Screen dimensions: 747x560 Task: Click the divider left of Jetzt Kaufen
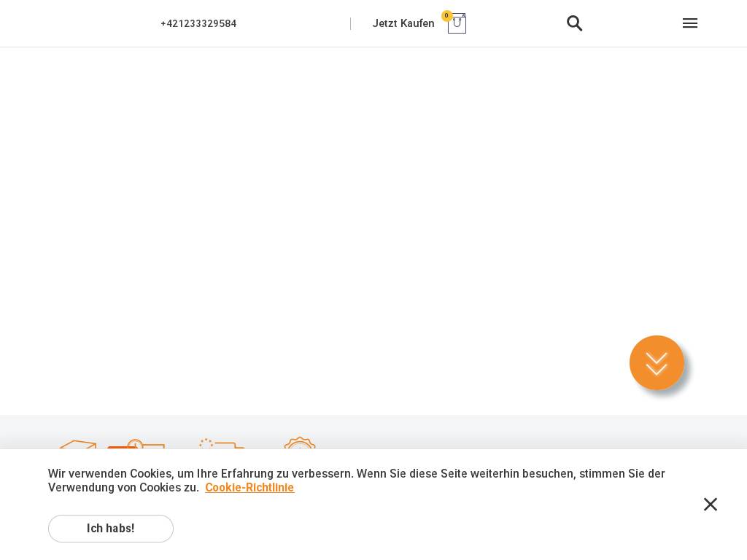point(351,24)
